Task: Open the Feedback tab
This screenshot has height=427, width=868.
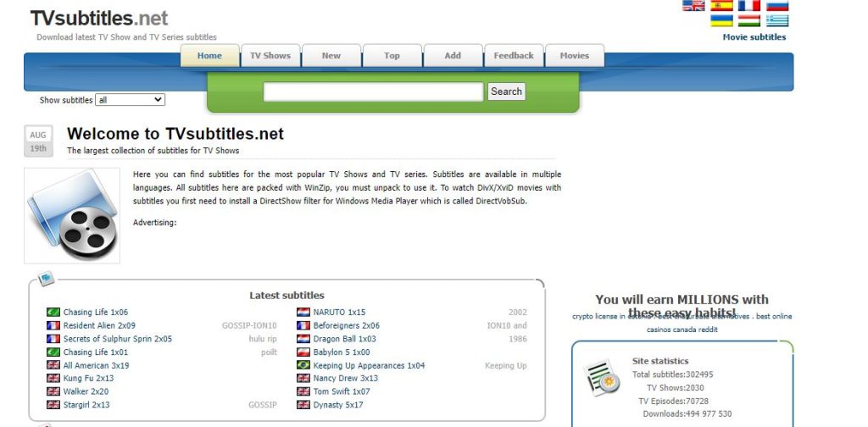Action: (514, 55)
